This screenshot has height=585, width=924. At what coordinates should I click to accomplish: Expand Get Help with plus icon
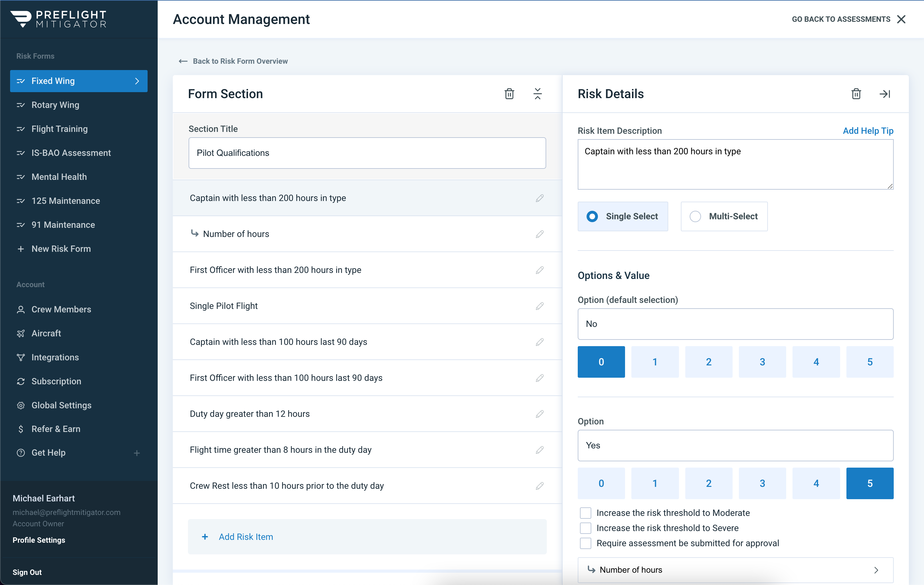pos(137,453)
